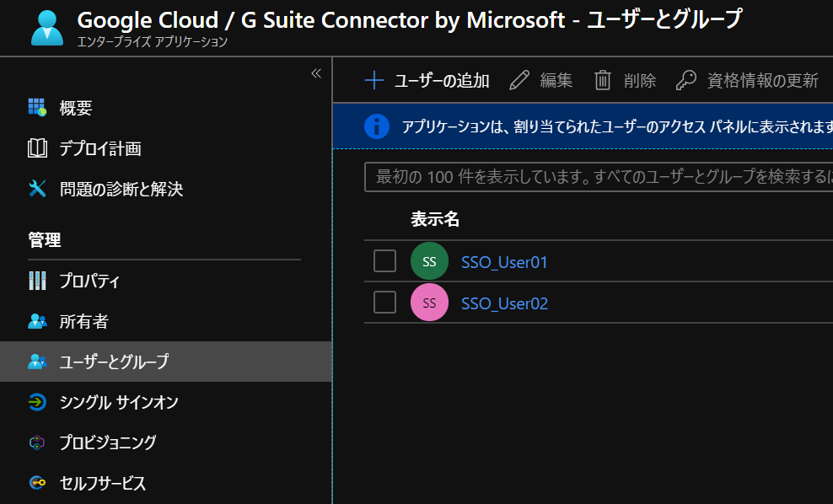Image resolution: width=833 pixels, height=504 pixels.
Task: Click the 編集 pencil toolbar button
Action: (x=541, y=80)
